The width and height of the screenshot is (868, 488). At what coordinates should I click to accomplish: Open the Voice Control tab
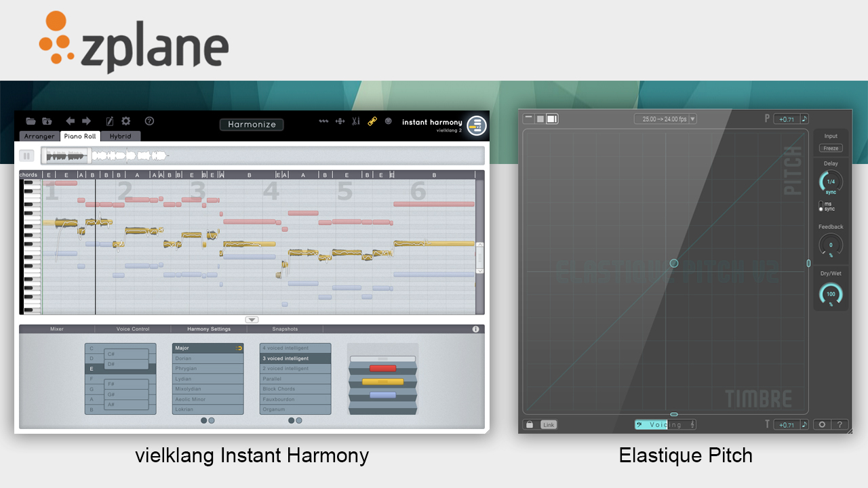coord(133,329)
